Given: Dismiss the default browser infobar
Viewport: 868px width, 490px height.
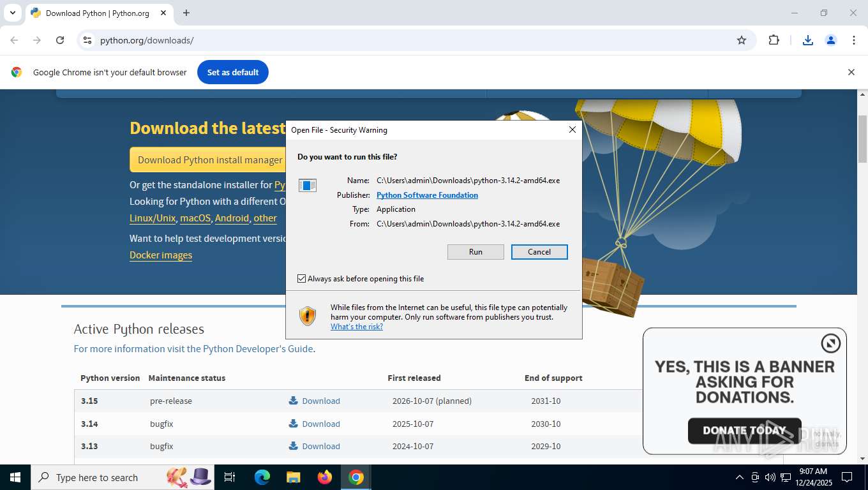Looking at the screenshot, I should 851,72.
